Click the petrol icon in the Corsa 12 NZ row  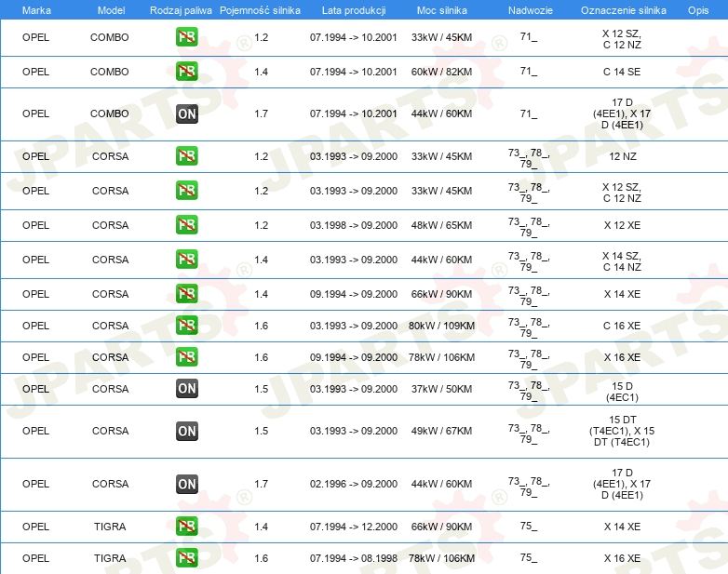point(186,156)
